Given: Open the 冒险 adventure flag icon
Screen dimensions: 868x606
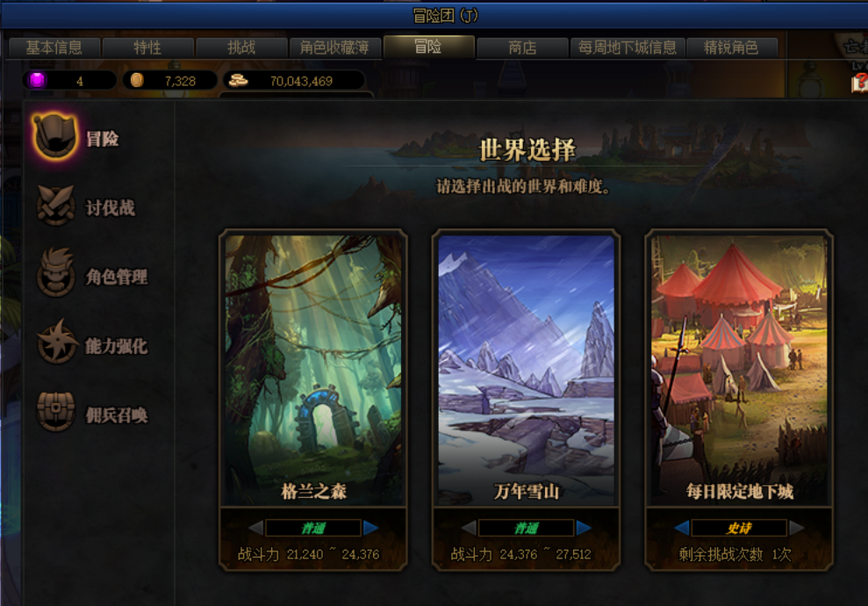Looking at the screenshot, I should point(54,137).
